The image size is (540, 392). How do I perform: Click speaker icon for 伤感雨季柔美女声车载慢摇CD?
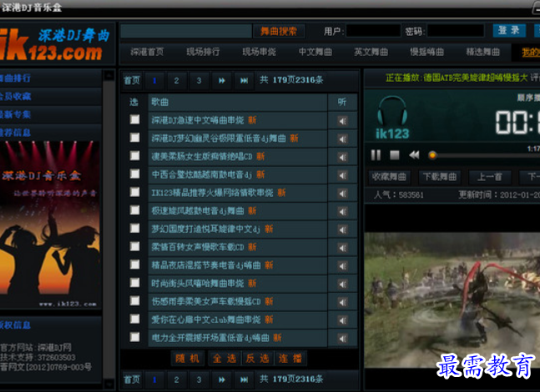343,302
